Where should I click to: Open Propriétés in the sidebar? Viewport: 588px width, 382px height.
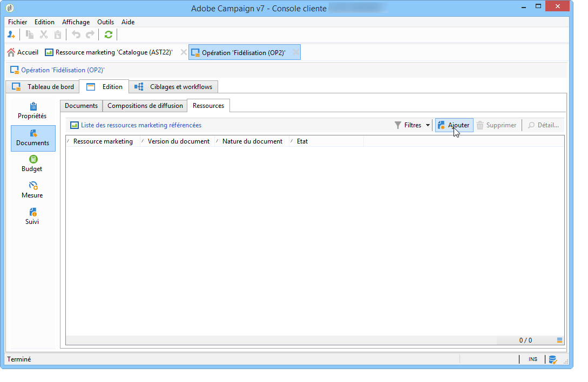32,111
